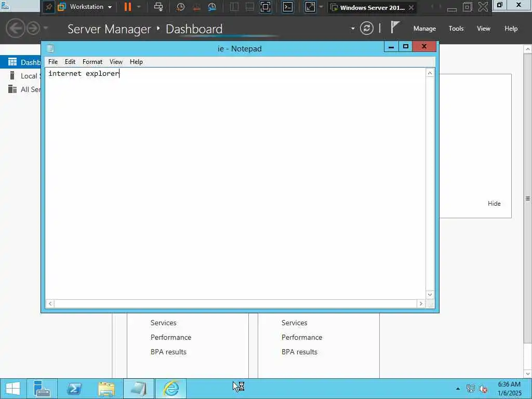Expand the dropdown arrow beside refresh
532x399 pixels.
(x=353, y=29)
